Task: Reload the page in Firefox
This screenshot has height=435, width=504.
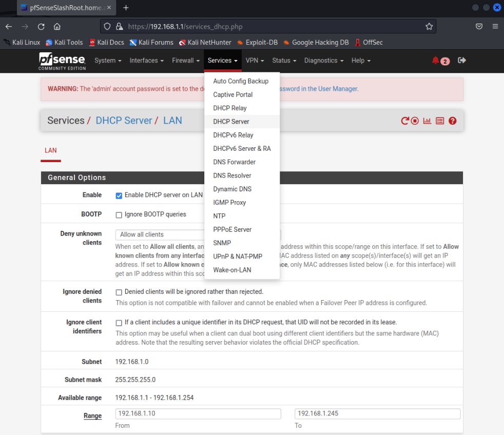Action: tap(41, 26)
